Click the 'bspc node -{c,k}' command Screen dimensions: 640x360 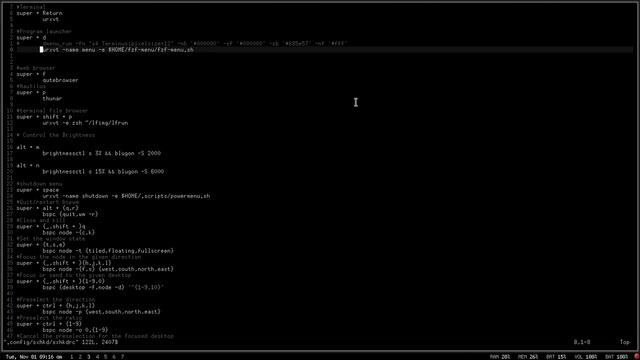tap(69, 233)
